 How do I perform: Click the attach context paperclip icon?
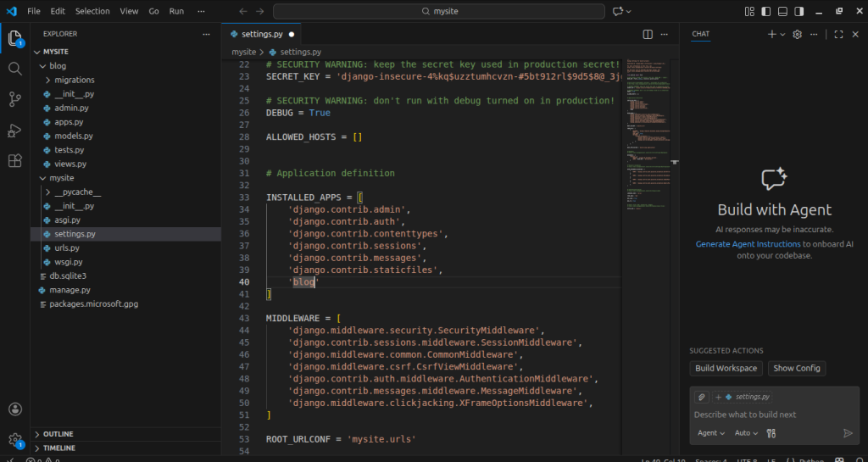701,397
